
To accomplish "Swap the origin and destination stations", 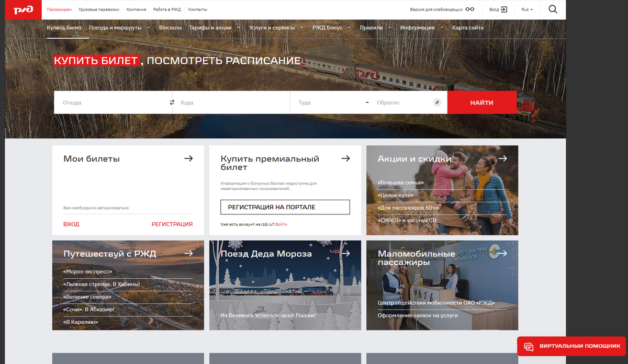I will 172,103.
